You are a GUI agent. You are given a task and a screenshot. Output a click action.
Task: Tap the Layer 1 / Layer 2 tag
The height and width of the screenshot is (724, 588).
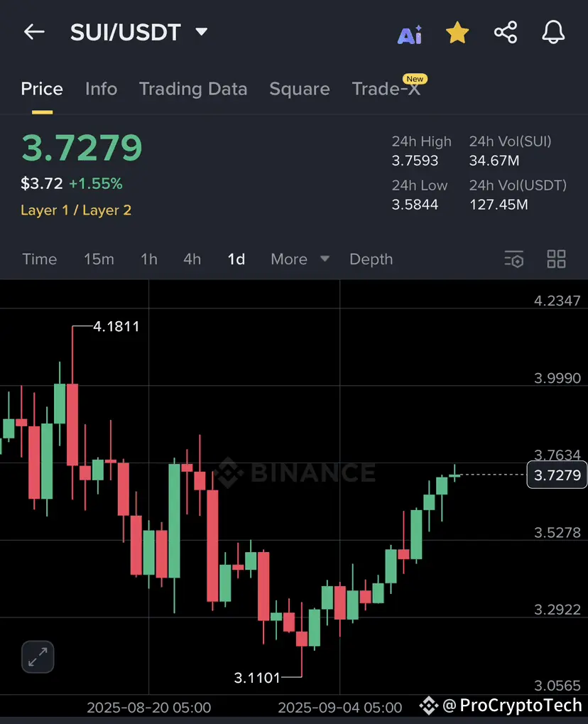tap(76, 210)
